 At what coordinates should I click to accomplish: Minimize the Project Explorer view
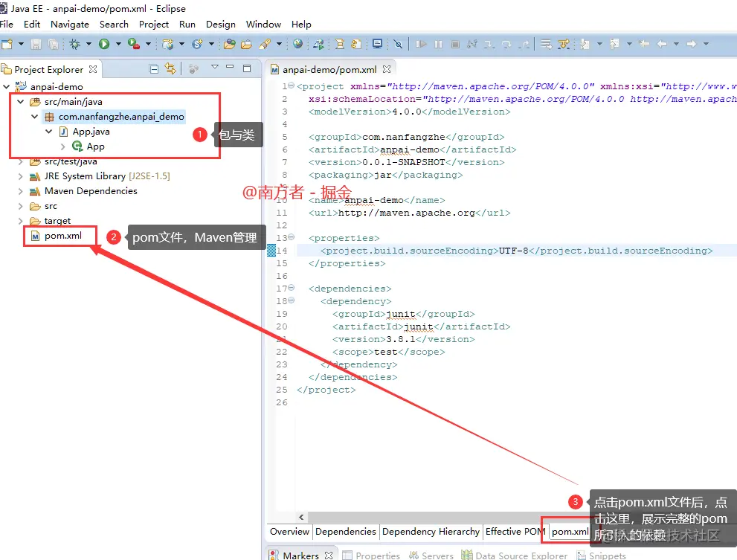230,67
